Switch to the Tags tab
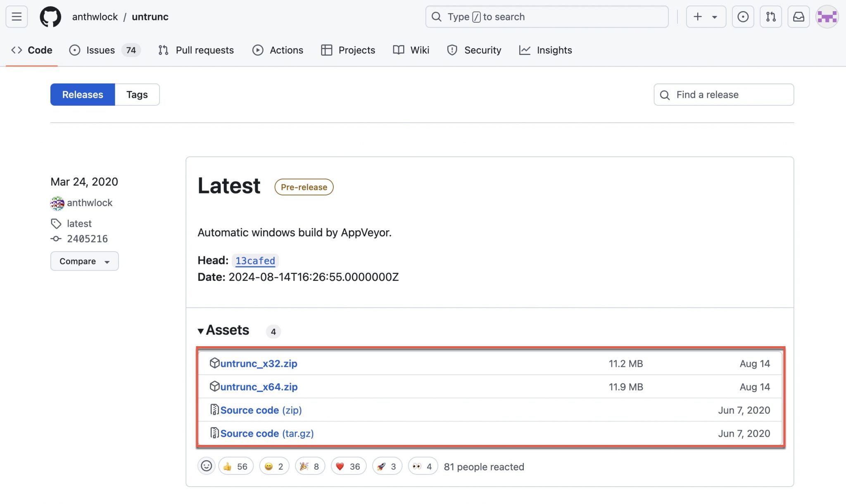846x504 pixels. [137, 95]
